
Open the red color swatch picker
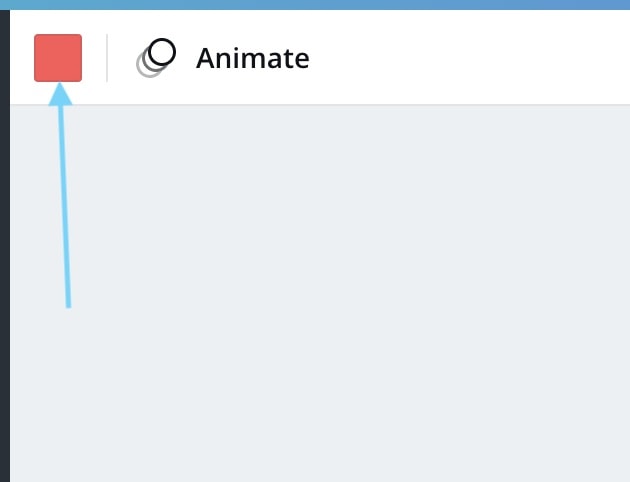point(58,58)
